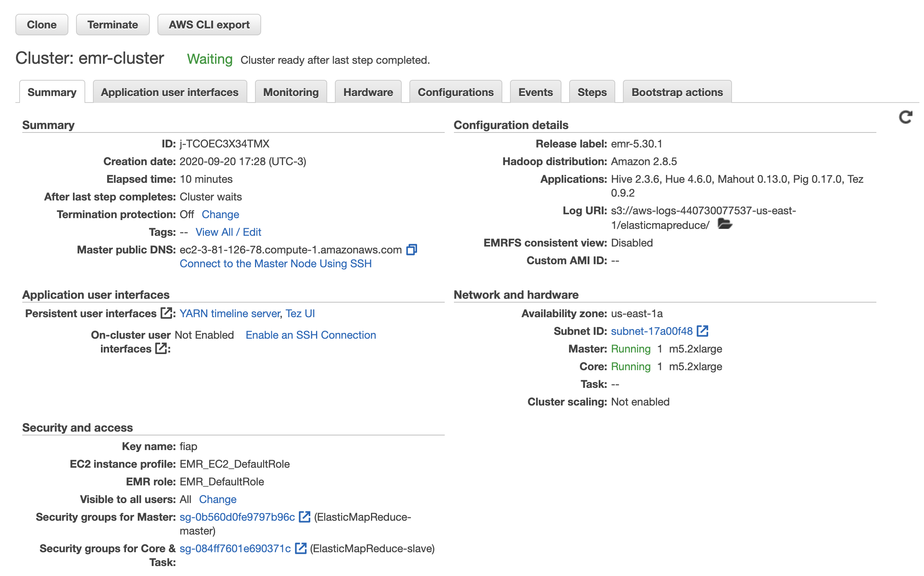Change the Termination protection setting

pyautogui.click(x=220, y=214)
